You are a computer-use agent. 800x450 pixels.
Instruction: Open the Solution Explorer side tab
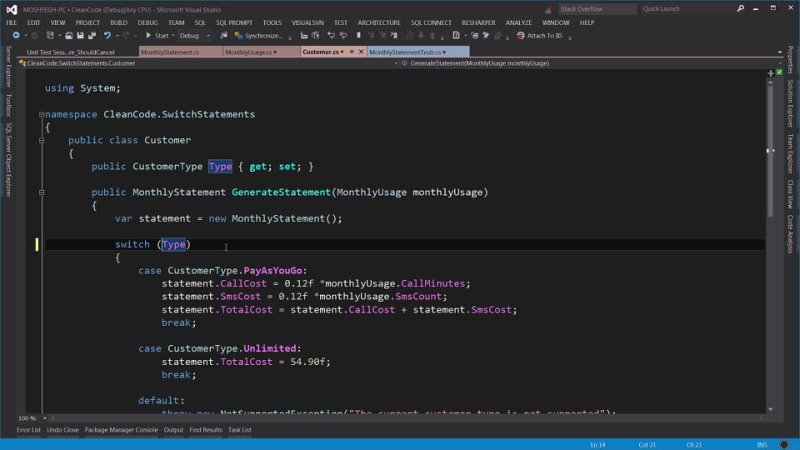click(x=790, y=103)
